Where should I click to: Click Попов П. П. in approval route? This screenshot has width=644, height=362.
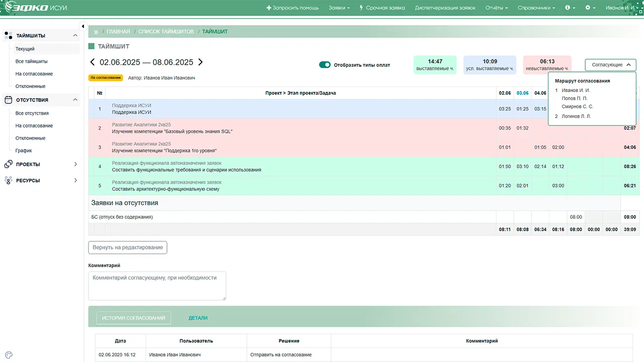[x=575, y=99]
